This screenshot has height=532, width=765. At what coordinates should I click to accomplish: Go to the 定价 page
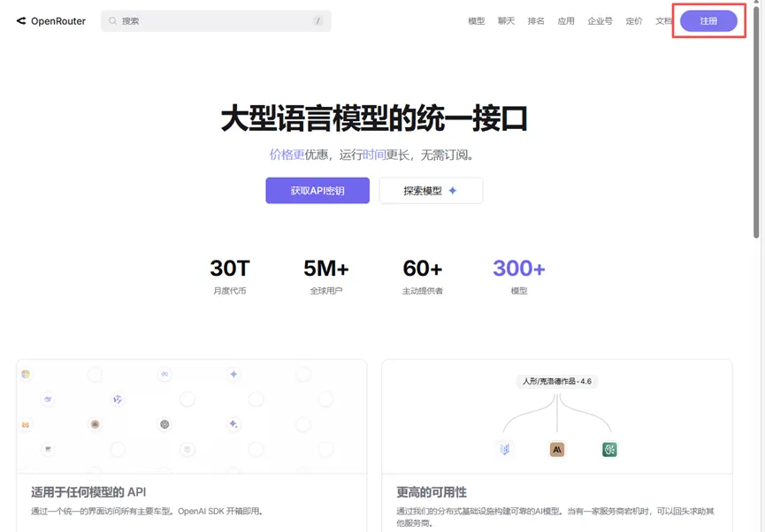pos(634,21)
